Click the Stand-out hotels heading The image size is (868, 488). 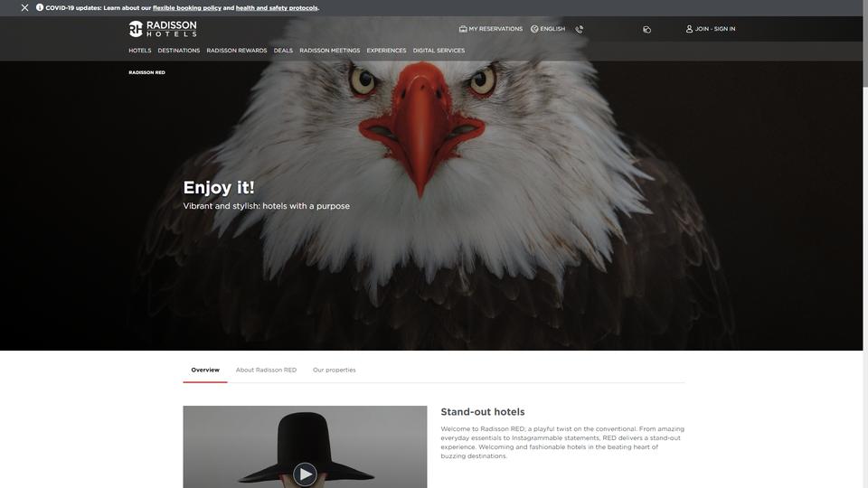(483, 412)
